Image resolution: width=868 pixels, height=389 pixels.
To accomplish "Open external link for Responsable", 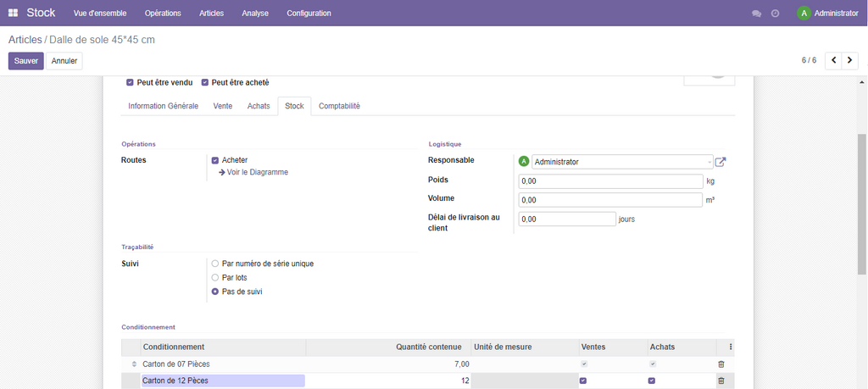I will [x=721, y=162].
